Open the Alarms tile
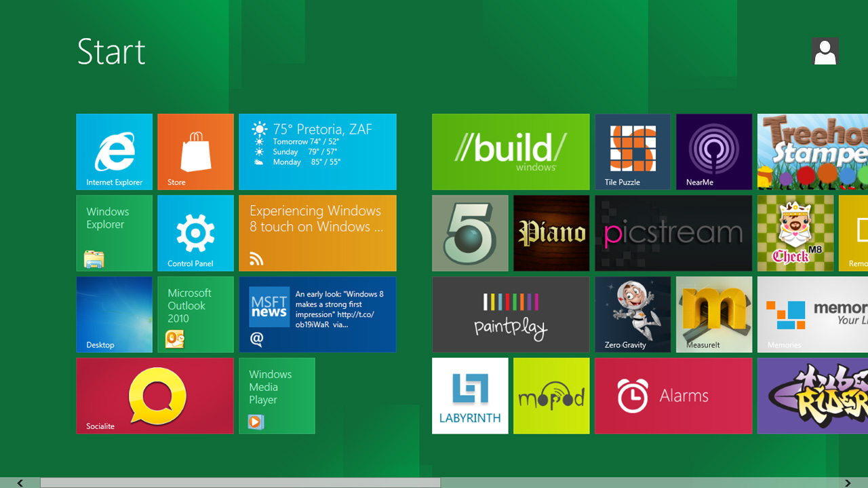 [x=673, y=396]
